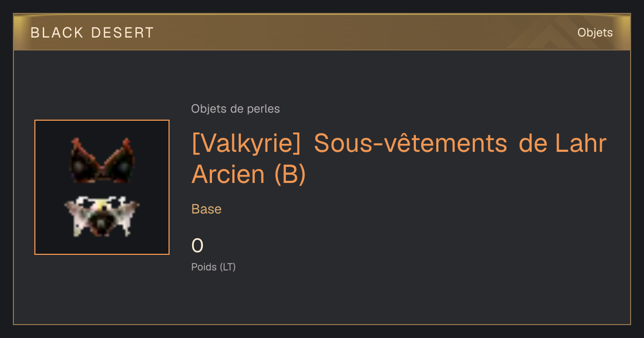
Task: Open the Sous-vêtements de Lahr Arcien title
Action: [x=399, y=159]
